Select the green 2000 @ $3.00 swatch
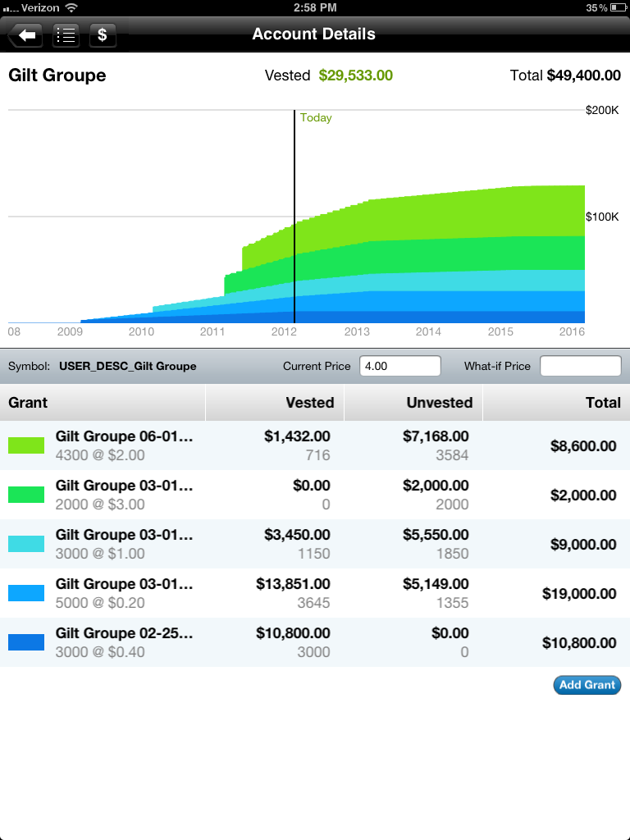Image resolution: width=630 pixels, height=840 pixels. click(x=26, y=495)
